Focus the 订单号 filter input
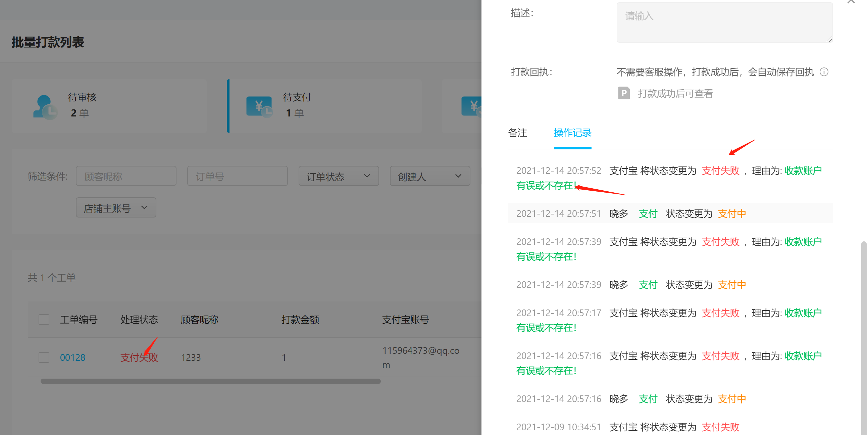This screenshot has width=868, height=435. (x=238, y=176)
